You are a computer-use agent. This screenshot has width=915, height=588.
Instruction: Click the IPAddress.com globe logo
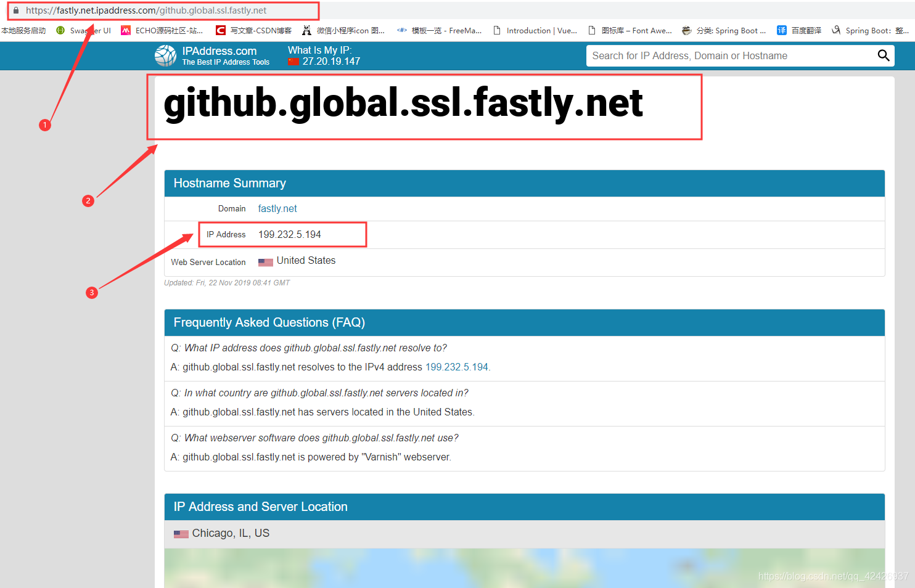(x=165, y=56)
